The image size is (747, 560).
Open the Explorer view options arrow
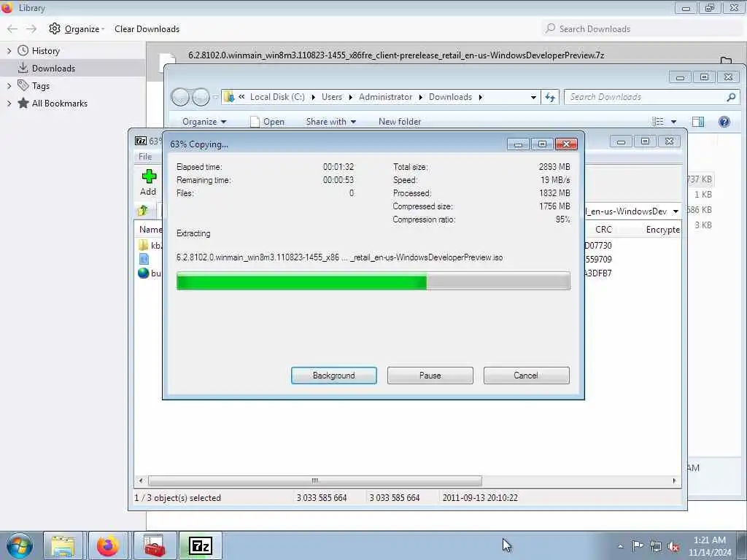coord(673,122)
